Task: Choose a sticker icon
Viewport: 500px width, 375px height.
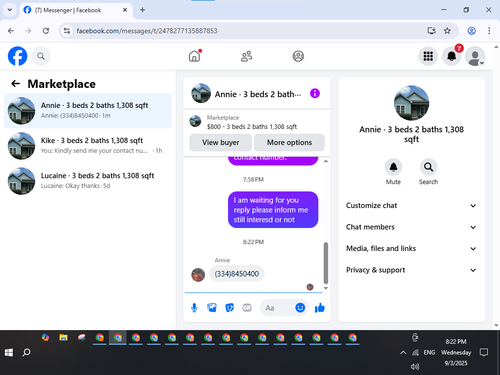Action: pyautogui.click(x=229, y=308)
